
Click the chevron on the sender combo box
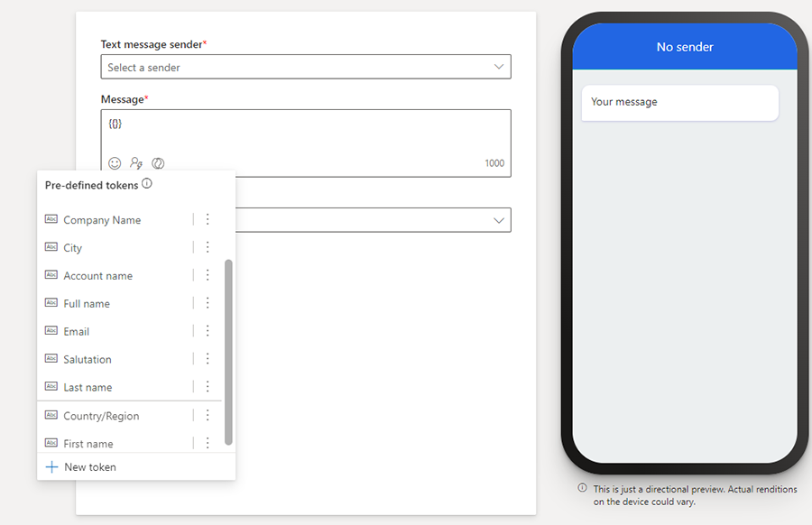499,66
